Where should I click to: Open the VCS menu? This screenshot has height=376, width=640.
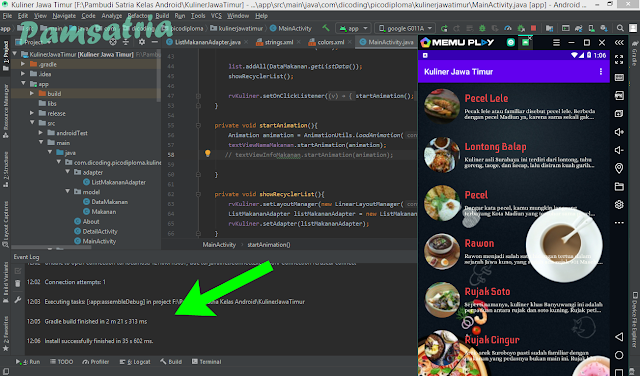tap(216, 16)
